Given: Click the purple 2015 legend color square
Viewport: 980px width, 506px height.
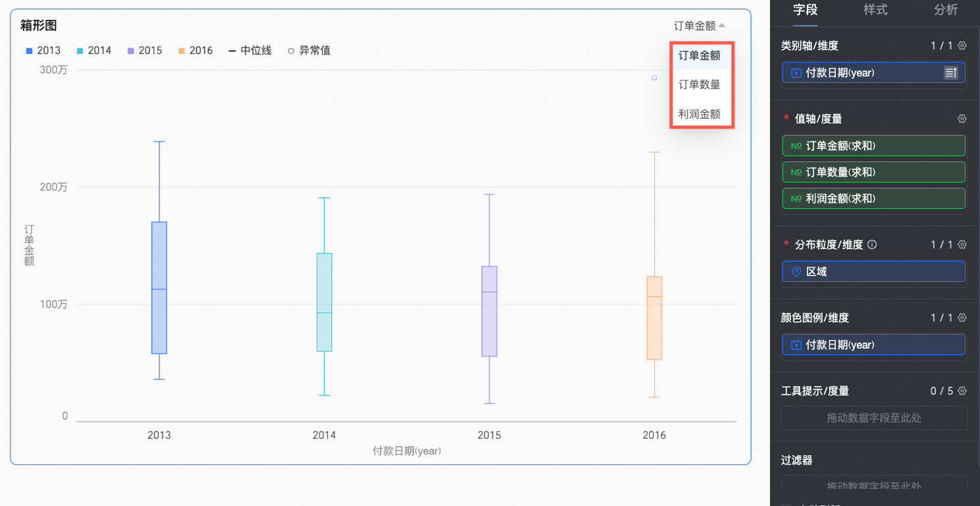Looking at the screenshot, I should pyautogui.click(x=130, y=51).
